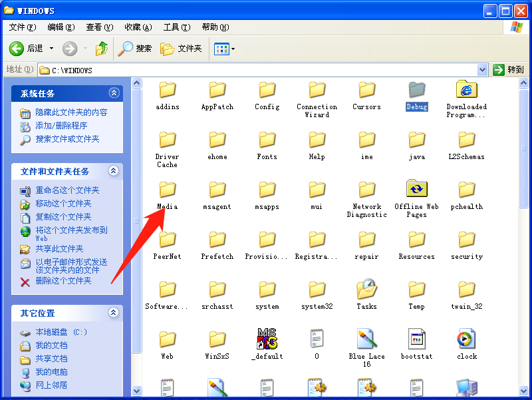Open the 文件(F) menu
The width and height of the screenshot is (532, 400).
pos(23,27)
